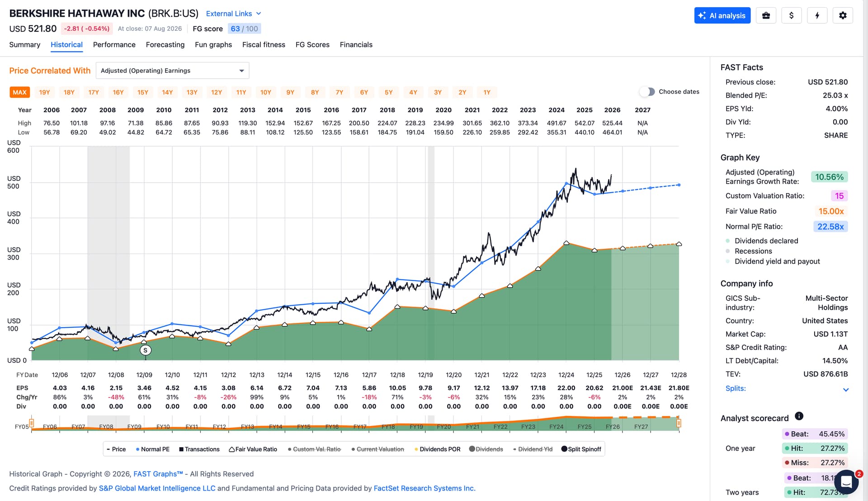Toggle Split Spinoff legend item
The width and height of the screenshot is (868, 501).
pos(581,449)
